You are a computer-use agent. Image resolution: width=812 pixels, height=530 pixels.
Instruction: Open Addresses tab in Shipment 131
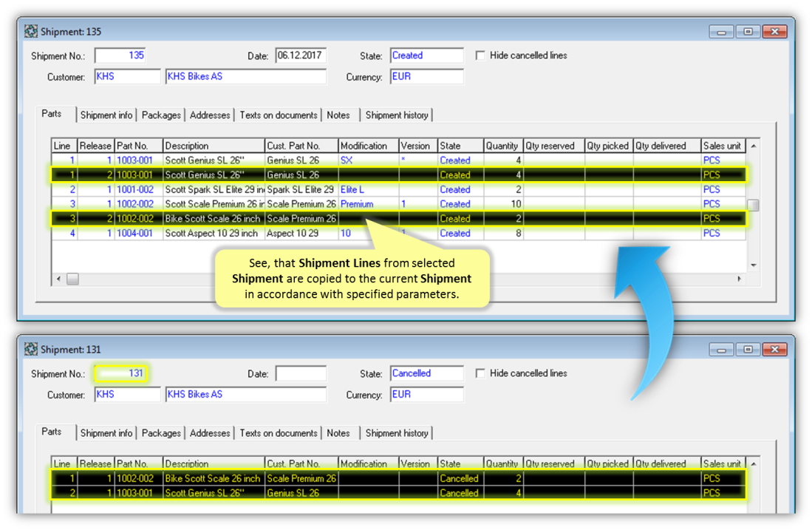click(x=210, y=433)
